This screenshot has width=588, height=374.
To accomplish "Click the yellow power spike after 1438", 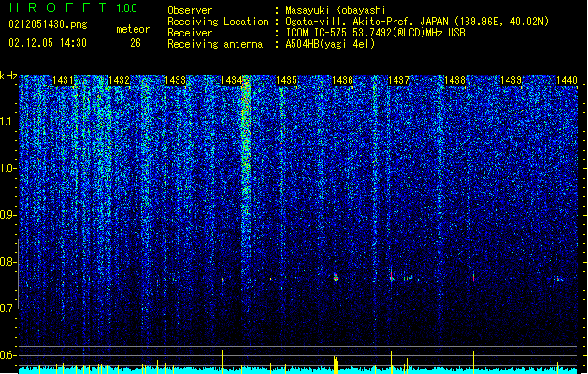I will point(473,362).
